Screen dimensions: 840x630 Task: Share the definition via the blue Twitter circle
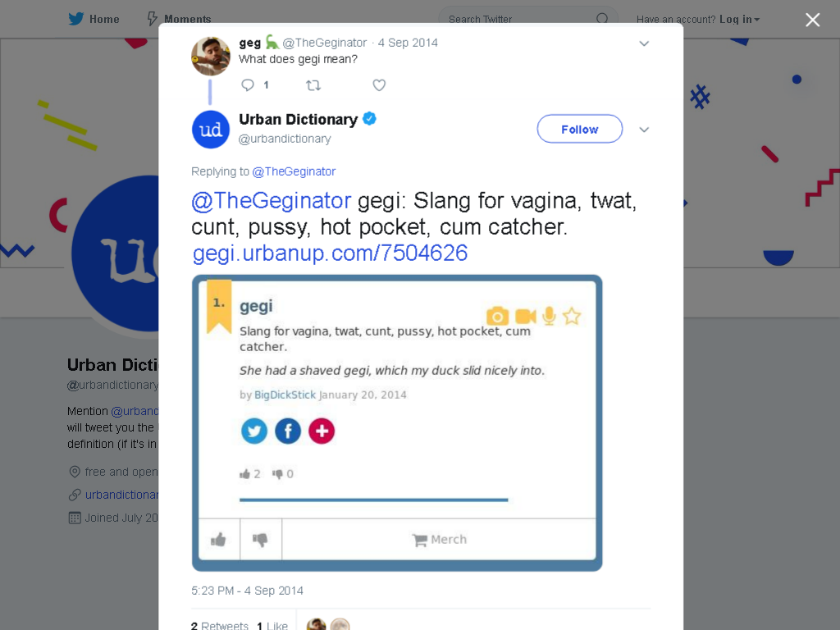point(254,431)
